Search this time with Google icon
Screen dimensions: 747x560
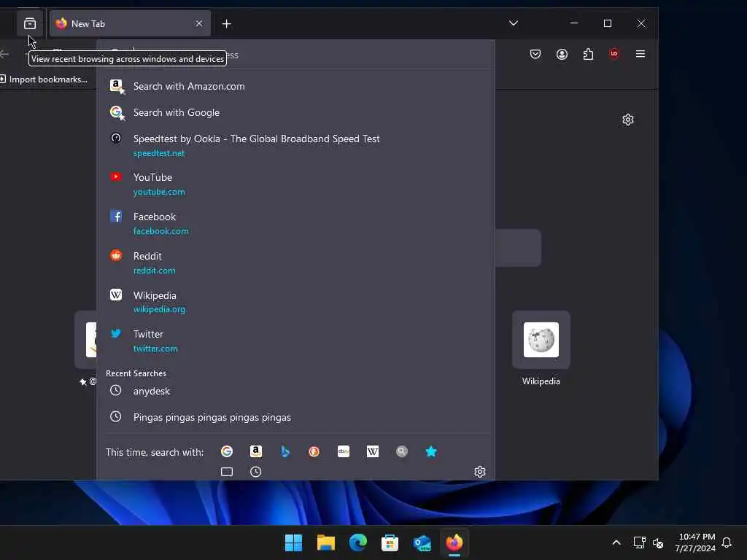click(227, 451)
